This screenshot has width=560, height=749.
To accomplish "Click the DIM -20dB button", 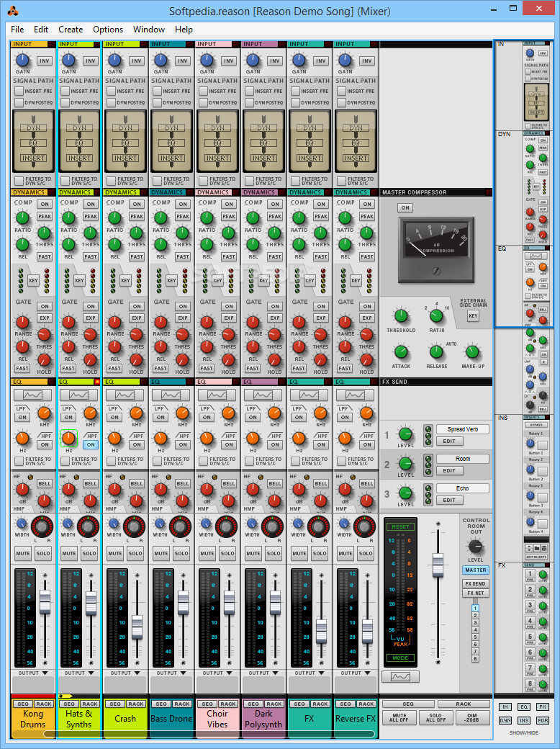I will [x=472, y=718].
